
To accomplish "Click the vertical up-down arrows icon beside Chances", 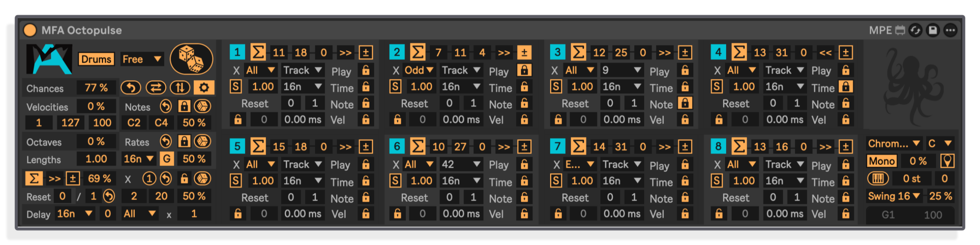I will [x=180, y=88].
